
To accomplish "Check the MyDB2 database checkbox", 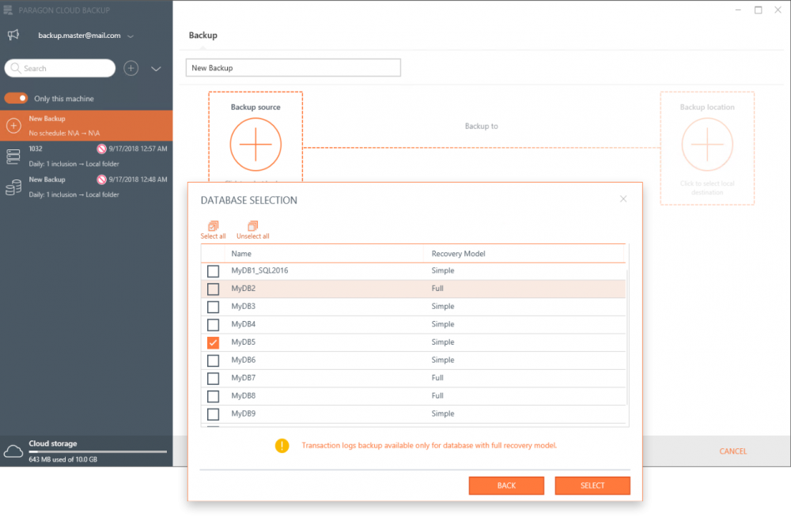I will (x=212, y=288).
